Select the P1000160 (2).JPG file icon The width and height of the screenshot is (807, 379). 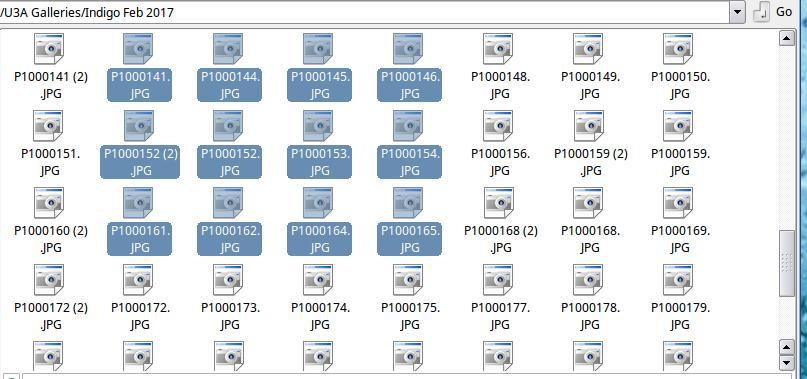pos(49,203)
